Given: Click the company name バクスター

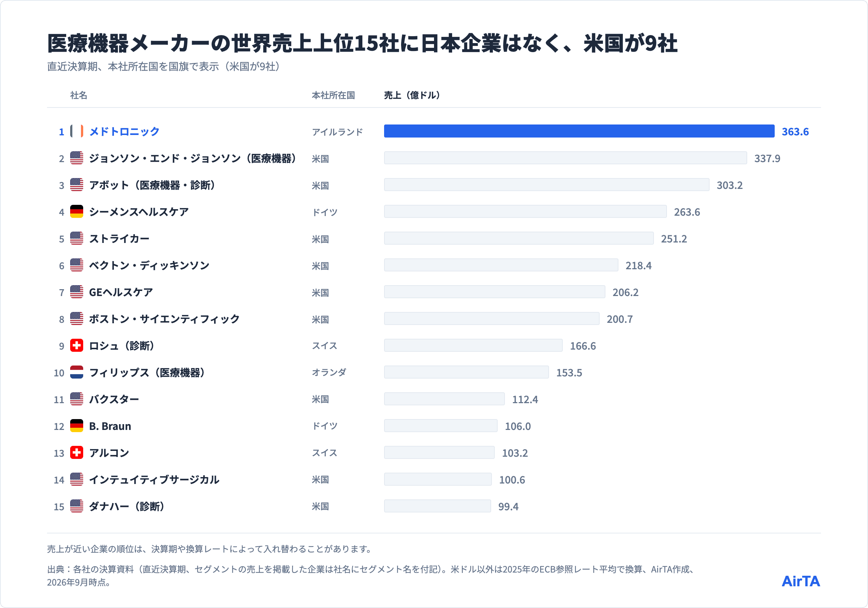Looking at the screenshot, I should click(114, 400).
